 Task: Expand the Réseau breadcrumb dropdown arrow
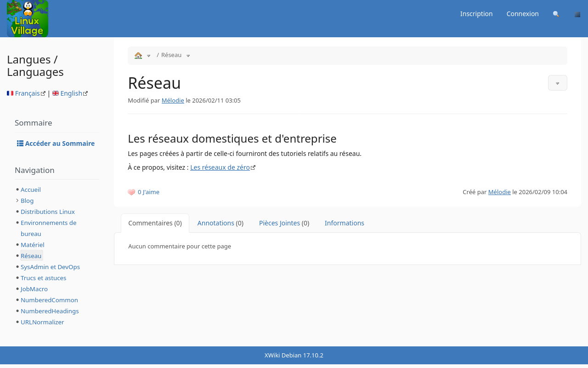tap(188, 56)
